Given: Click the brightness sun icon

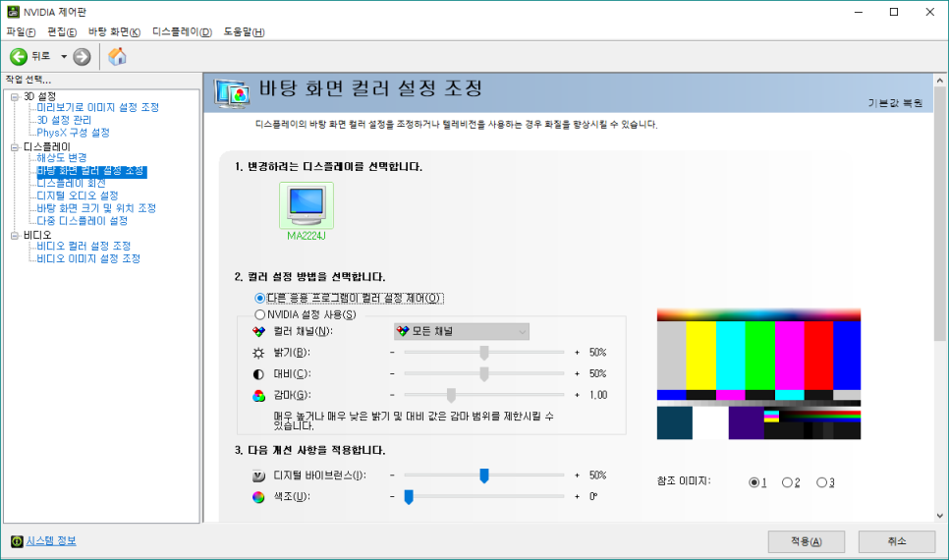Looking at the screenshot, I should pos(258,353).
